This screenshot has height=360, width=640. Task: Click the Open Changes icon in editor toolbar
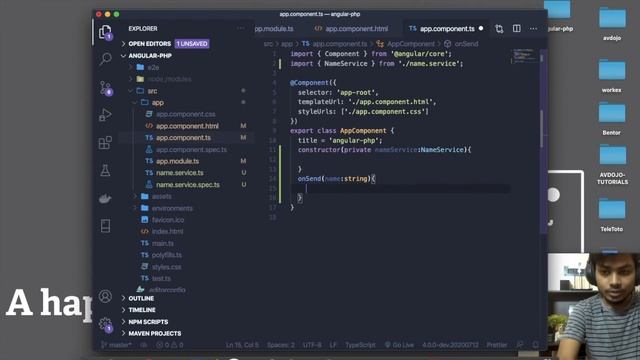click(499, 29)
